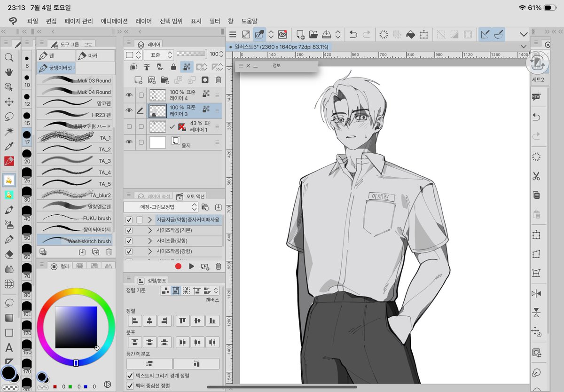Hide layer 레이어 4 with eye icon
Viewport: 564px width, 392px height.
click(x=129, y=95)
